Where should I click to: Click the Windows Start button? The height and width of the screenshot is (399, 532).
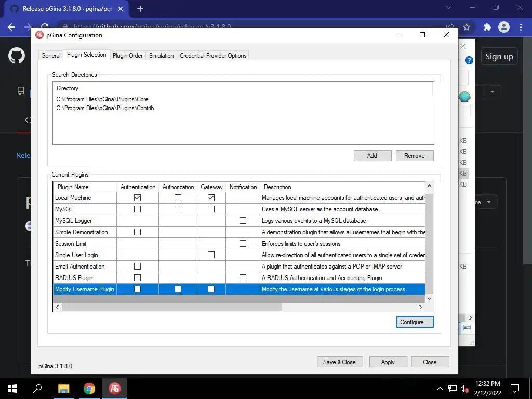point(12,388)
